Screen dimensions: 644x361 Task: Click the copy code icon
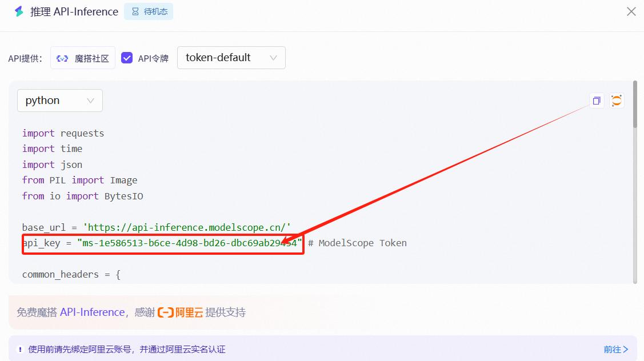(x=597, y=101)
